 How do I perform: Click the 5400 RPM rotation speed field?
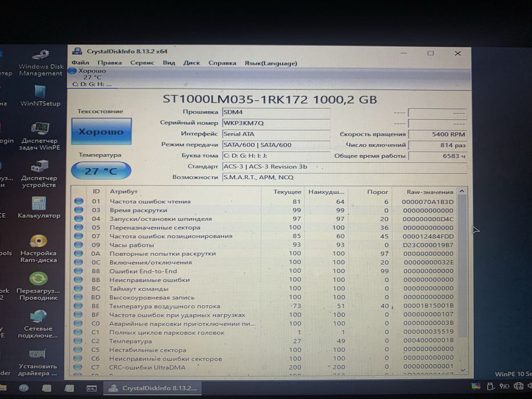(x=437, y=135)
